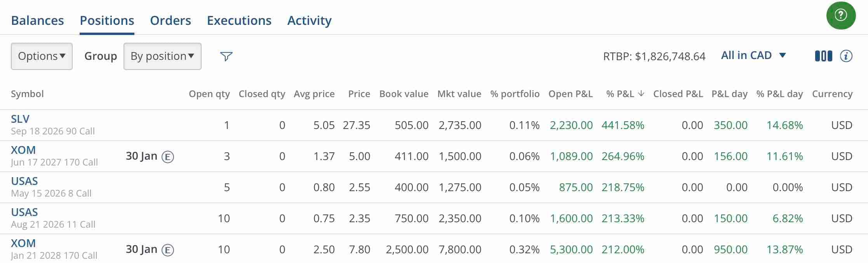The image size is (868, 263).
Task: Open the Executions tab
Action: (x=239, y=20)
